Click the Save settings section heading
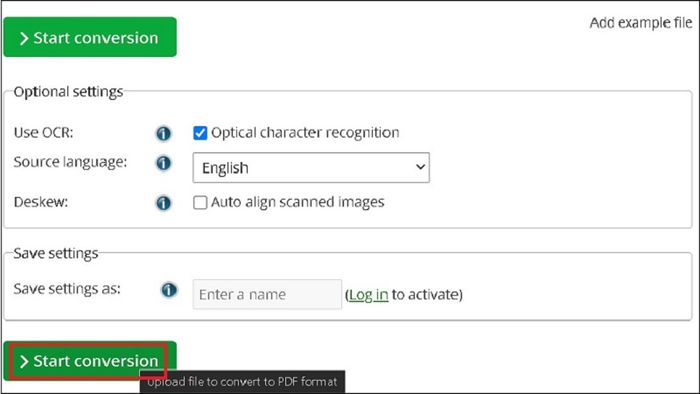 coord(56,253)
